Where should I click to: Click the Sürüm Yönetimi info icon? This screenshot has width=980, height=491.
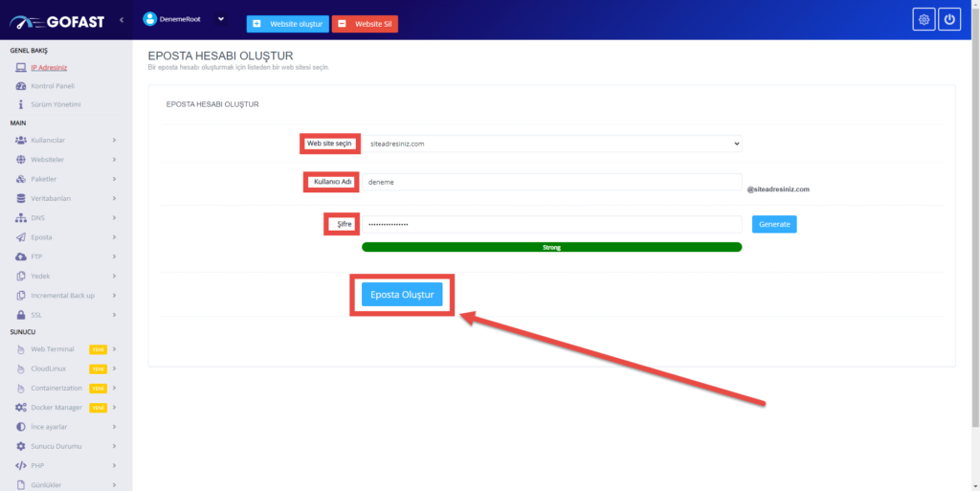point(21,103)
